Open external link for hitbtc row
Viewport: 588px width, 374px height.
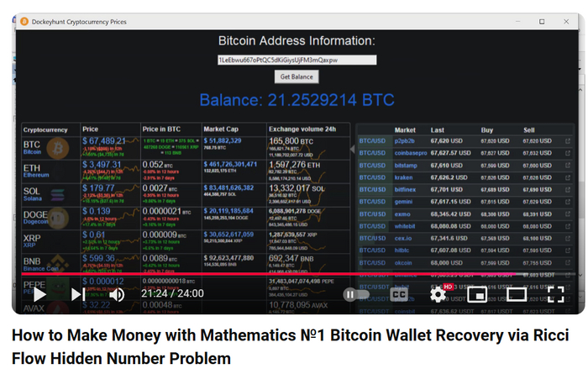568,250
